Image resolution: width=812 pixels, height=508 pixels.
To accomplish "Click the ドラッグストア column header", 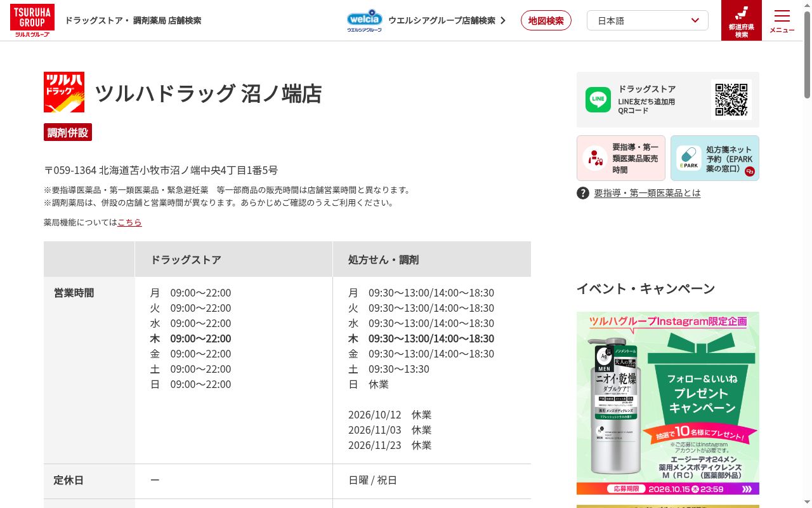I will [233, 259].
